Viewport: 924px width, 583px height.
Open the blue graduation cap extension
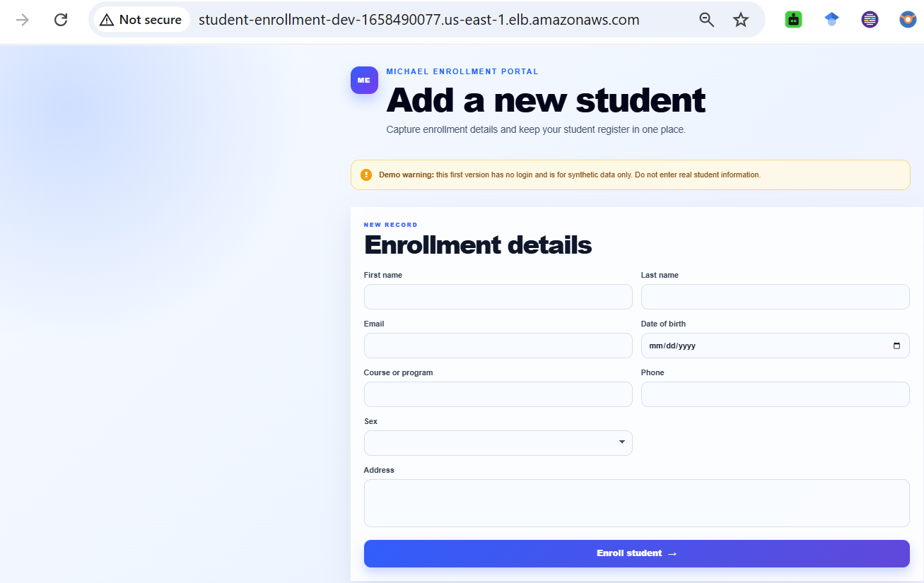coord(832,20)
